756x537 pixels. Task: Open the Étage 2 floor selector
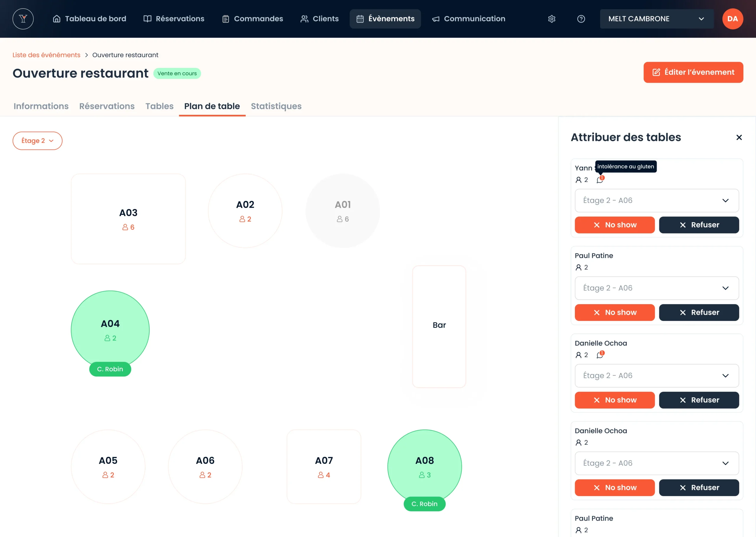[38, 141]
